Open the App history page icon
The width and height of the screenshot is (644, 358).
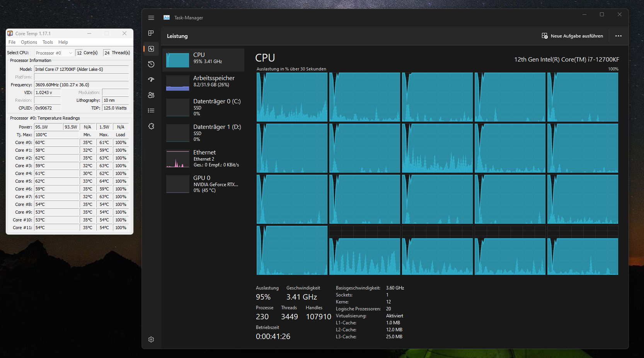click(x=151, y=64)
